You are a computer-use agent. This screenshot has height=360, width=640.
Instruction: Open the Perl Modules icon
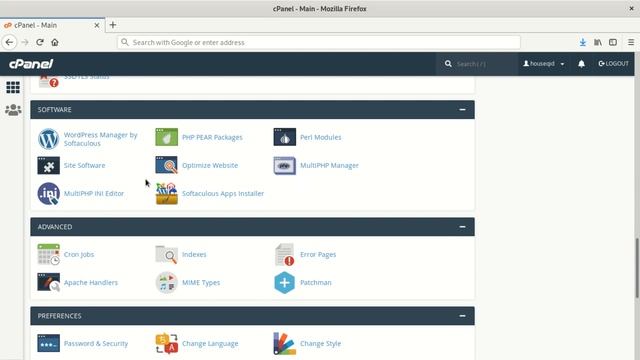pos(284,137)
